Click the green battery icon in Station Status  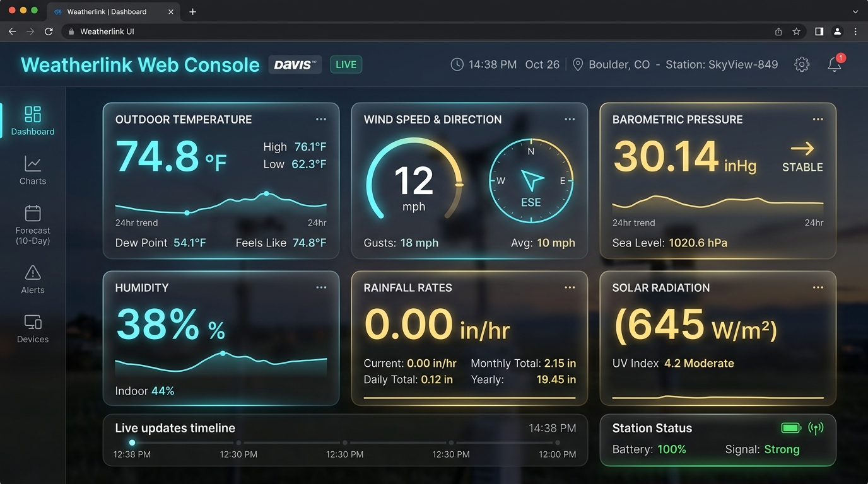pyautogui.click(x=791, y=428)
